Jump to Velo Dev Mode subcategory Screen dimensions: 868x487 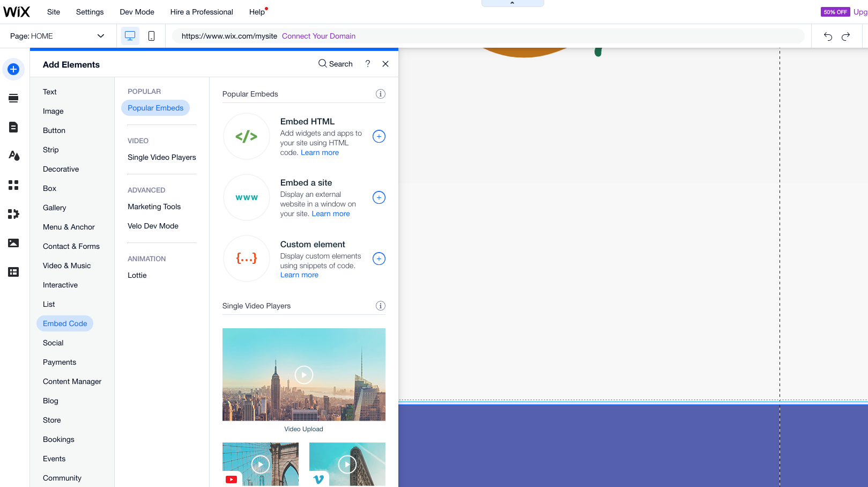153,226
